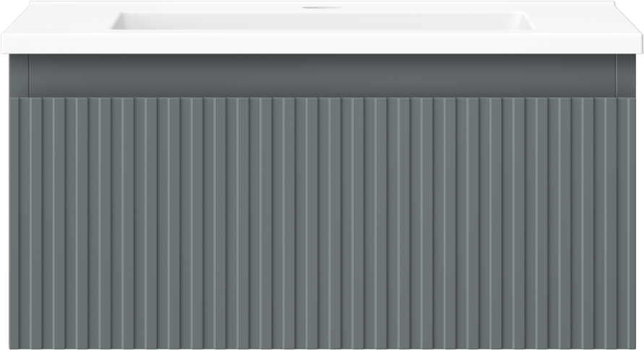The width and height of the screenshot is (644, 350).
Task: Click the rightmost flute of the drawer
Action: point(631,223)
